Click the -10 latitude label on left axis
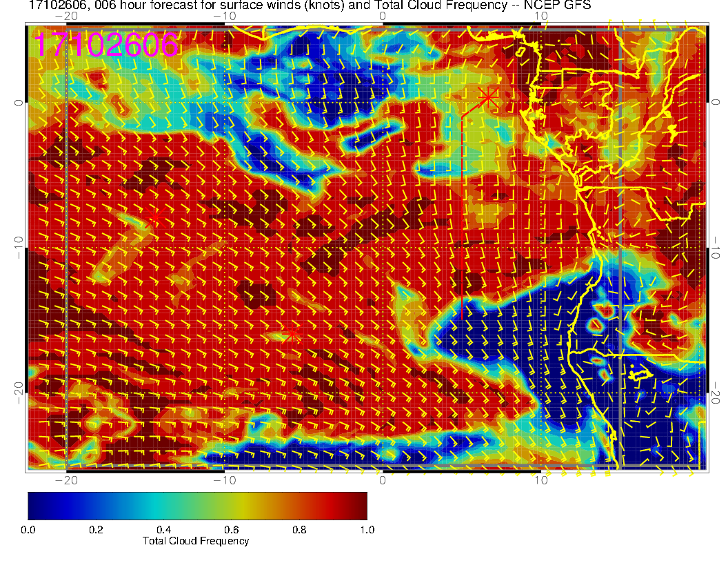 coord(18,248)
